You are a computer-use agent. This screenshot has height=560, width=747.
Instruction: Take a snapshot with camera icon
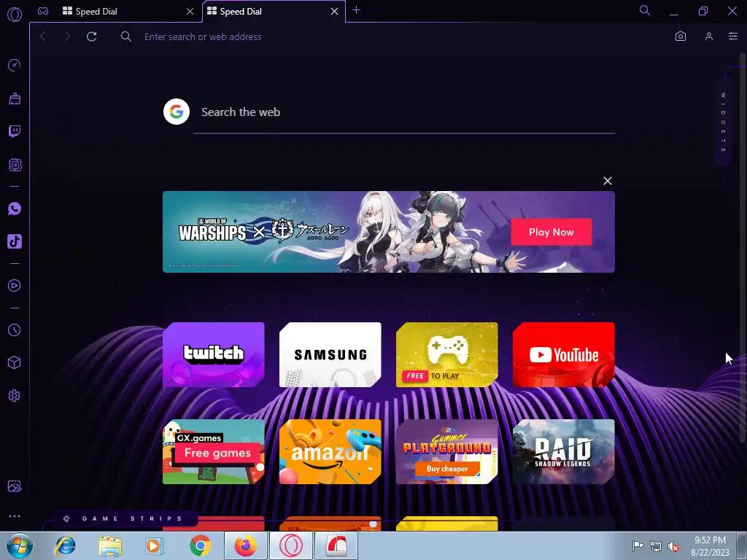(x=681, y=36)
